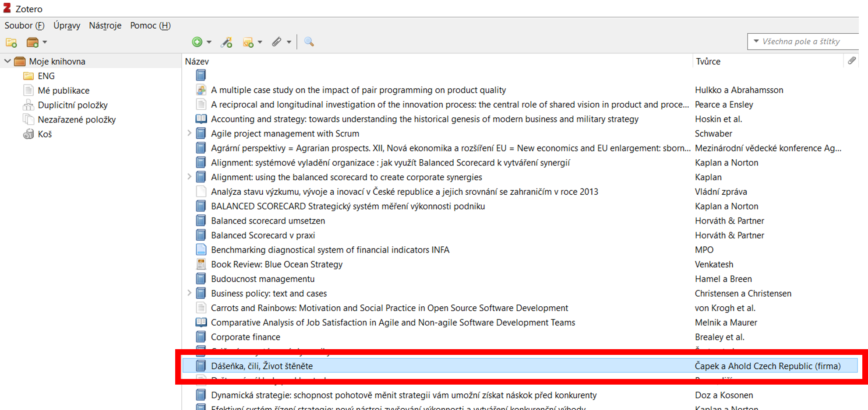The height and width of the screenshot is (410, 868).
Task: Open the Úpravy menu
Action: click(x=67, y=25)
